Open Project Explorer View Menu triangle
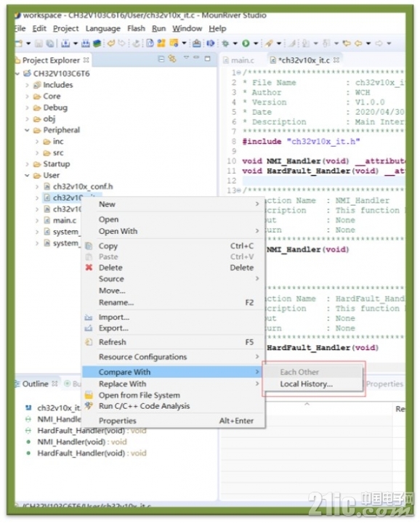This screenshot has height=523, width=420. tap(186, 58)
